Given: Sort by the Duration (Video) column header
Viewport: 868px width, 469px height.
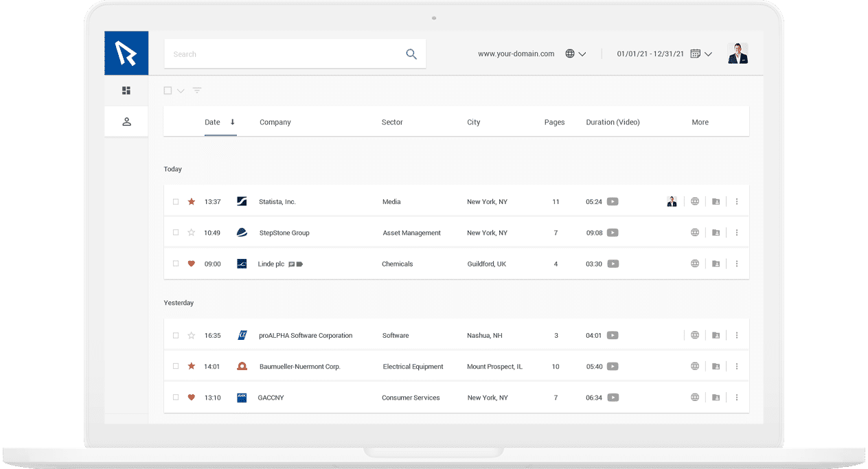Looking at the screenshot, I should [x=613, y=122].
